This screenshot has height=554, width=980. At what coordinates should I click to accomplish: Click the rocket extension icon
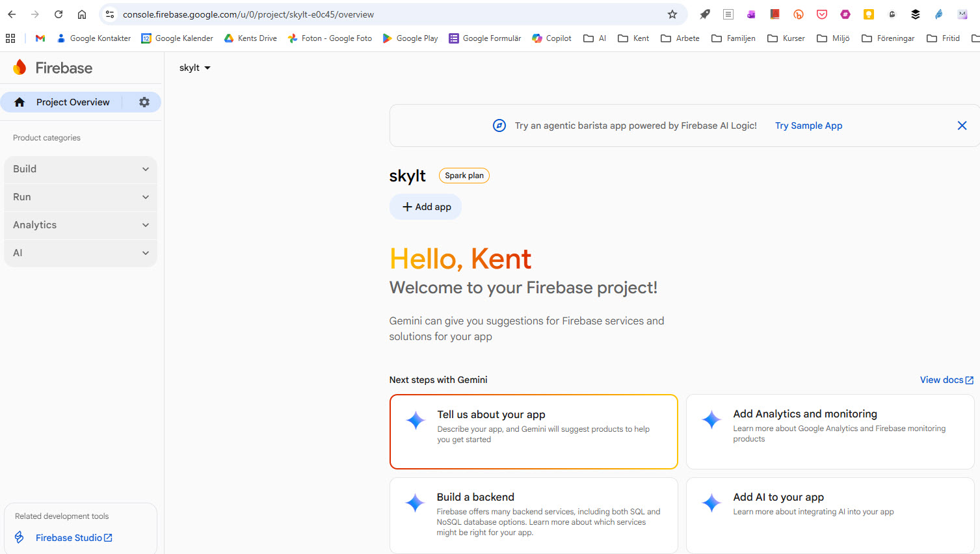(705, 14)
